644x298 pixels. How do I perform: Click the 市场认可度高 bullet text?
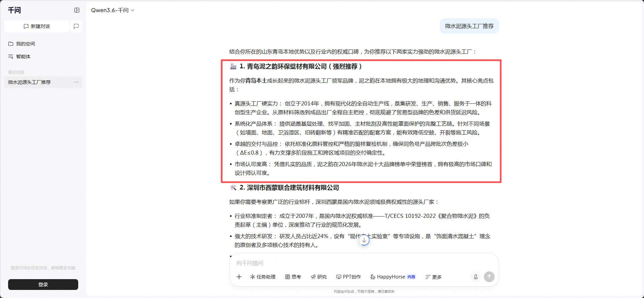(x=363, y=168)
